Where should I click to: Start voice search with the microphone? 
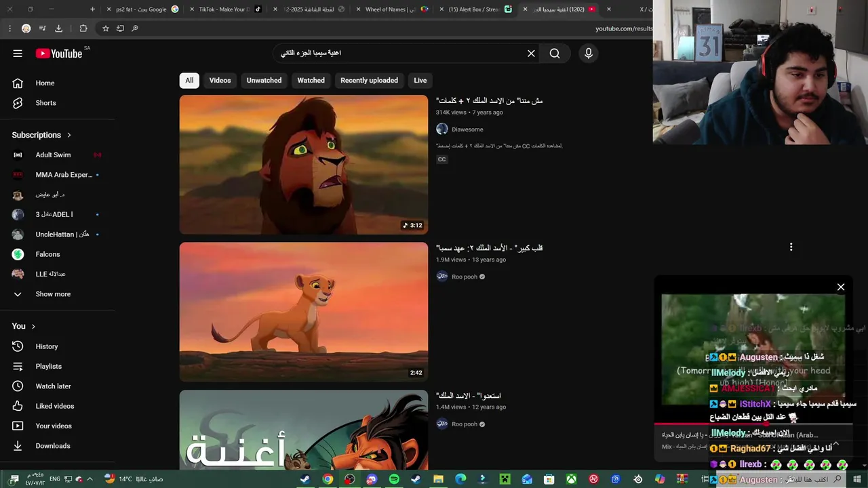(x=588, y=54)
